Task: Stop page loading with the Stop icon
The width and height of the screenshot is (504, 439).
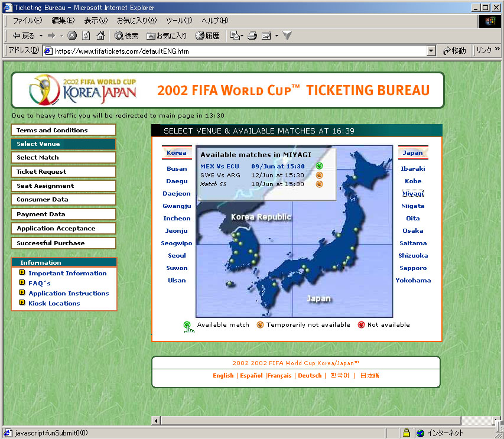Action: (72, 35)
